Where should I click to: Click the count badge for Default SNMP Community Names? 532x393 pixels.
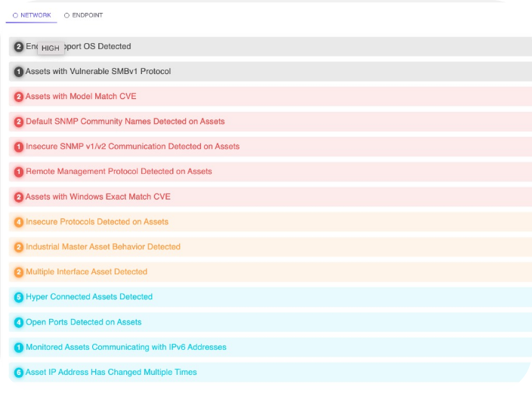pos(19,122)
